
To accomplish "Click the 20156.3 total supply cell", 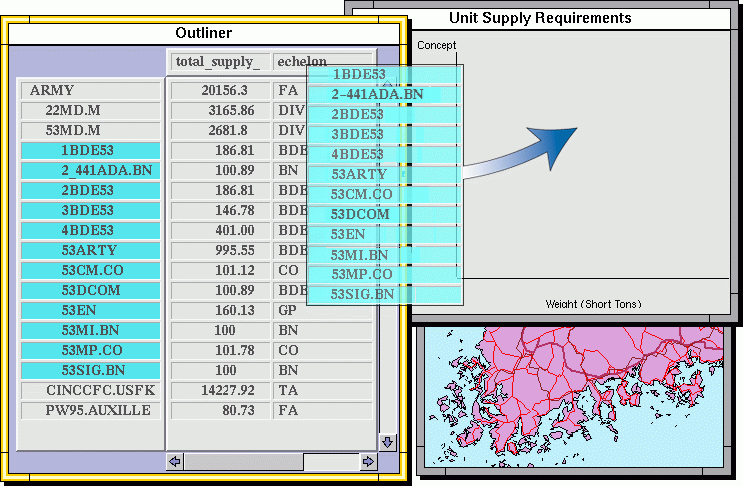I will pos(218,91).
